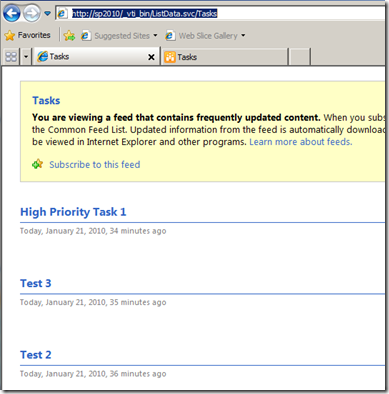Open a new blank tab
The image size is (389, 394).
(299, 57)
